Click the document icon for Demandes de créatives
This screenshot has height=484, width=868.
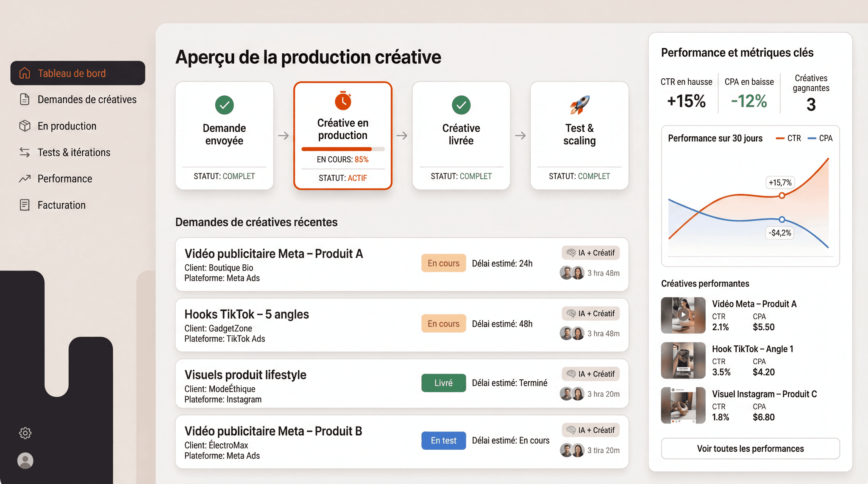25,100
